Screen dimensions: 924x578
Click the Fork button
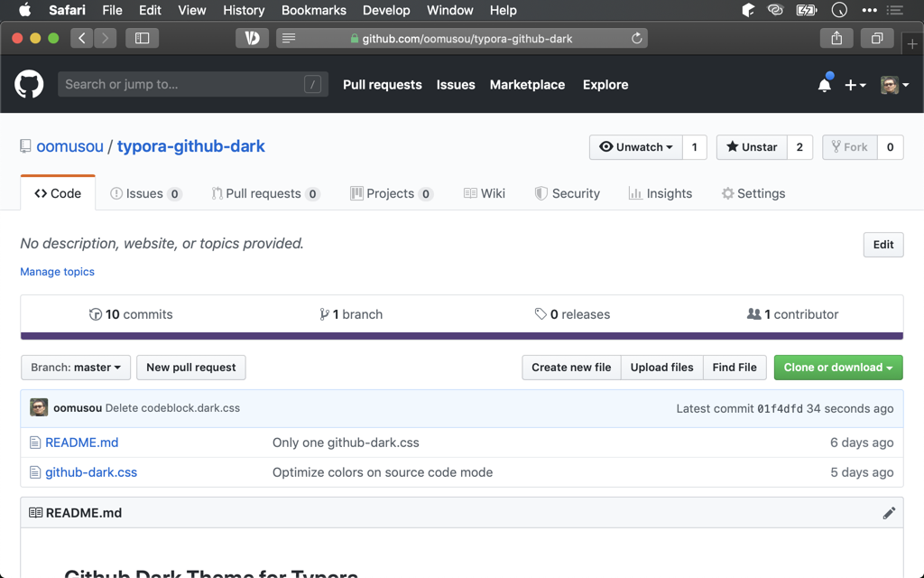pyautogui.click(x=850, y=147)
